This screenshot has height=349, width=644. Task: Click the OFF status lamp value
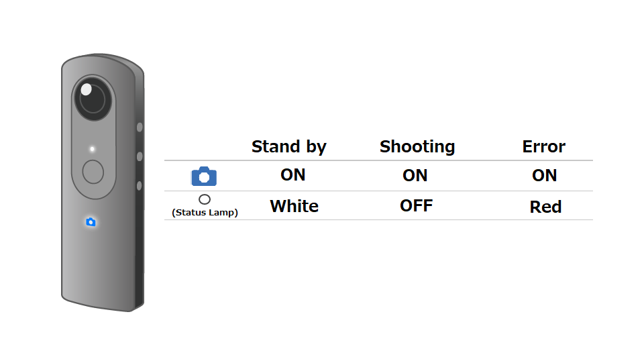tap(416, 205)
